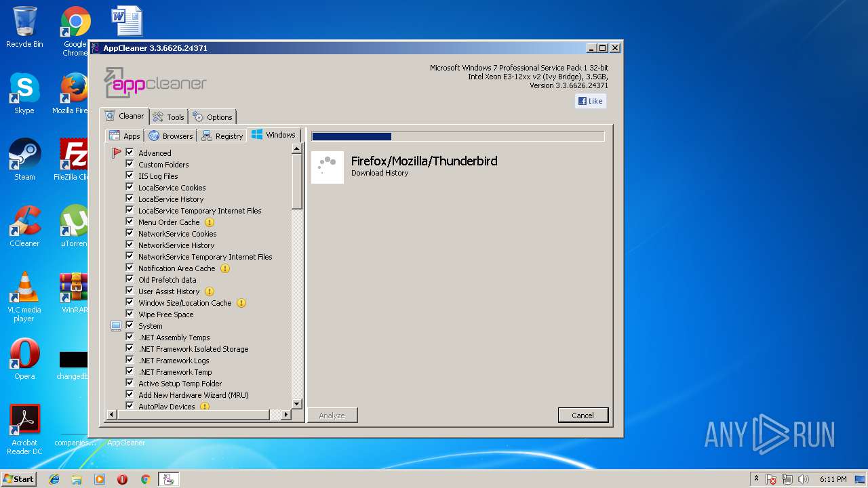Click the monitor System group icon
The height and width of the screenshot is (488, 868).
coord(116,326)
